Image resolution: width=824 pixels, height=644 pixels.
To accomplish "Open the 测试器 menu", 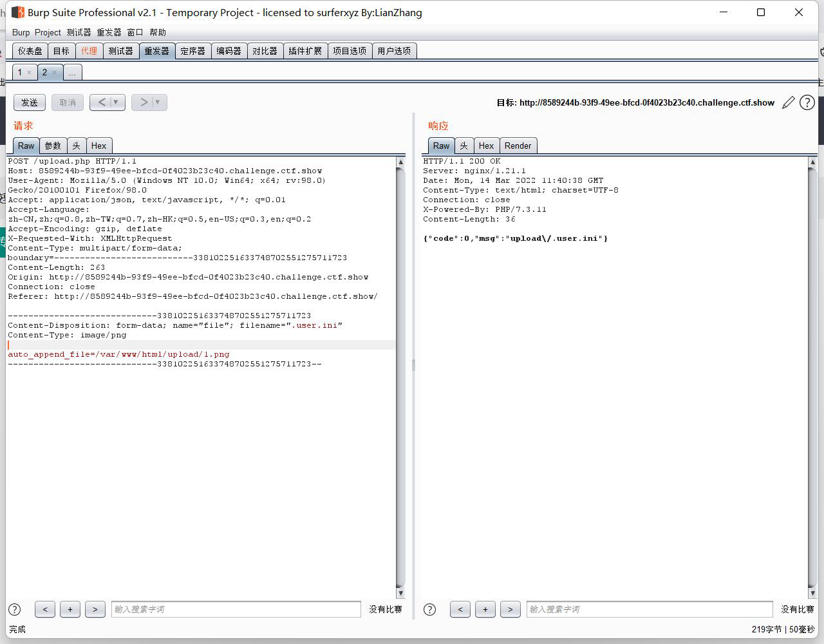I will point(79,32).
